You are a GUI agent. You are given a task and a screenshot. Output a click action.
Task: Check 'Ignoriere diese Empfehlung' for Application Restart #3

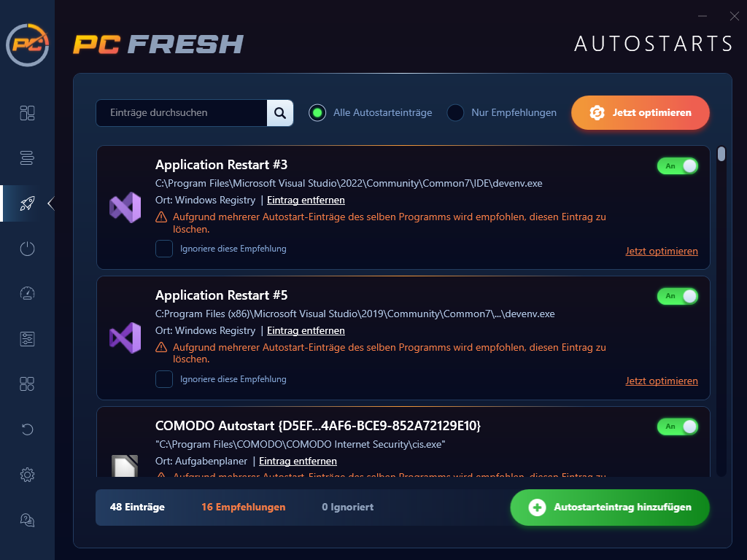164,249
